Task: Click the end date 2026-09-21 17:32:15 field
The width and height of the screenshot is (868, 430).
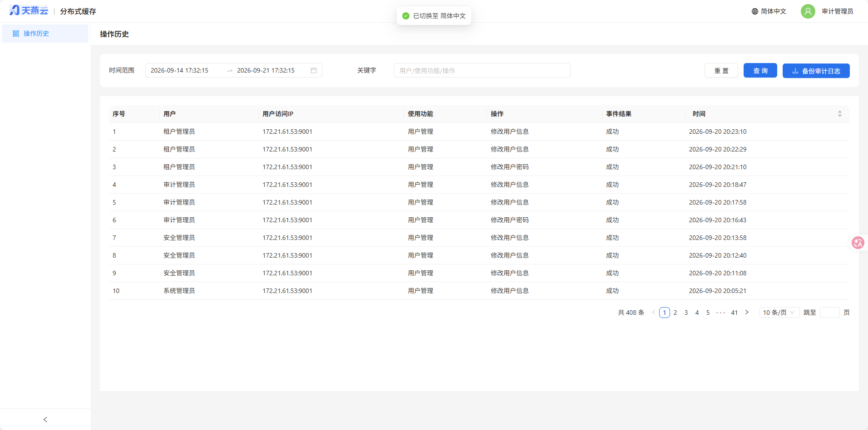Action: [266, 70]
